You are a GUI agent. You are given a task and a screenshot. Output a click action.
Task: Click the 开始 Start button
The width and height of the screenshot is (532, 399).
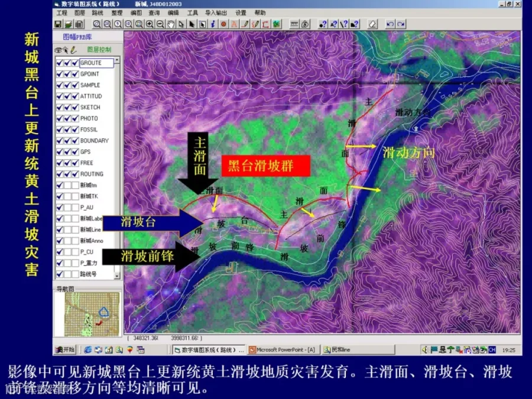pos(65,349)
